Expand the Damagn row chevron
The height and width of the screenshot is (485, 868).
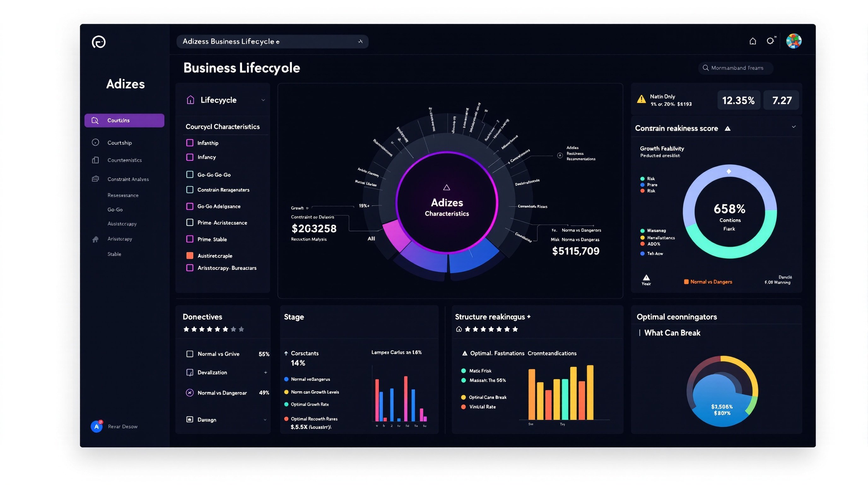(265, 420)
